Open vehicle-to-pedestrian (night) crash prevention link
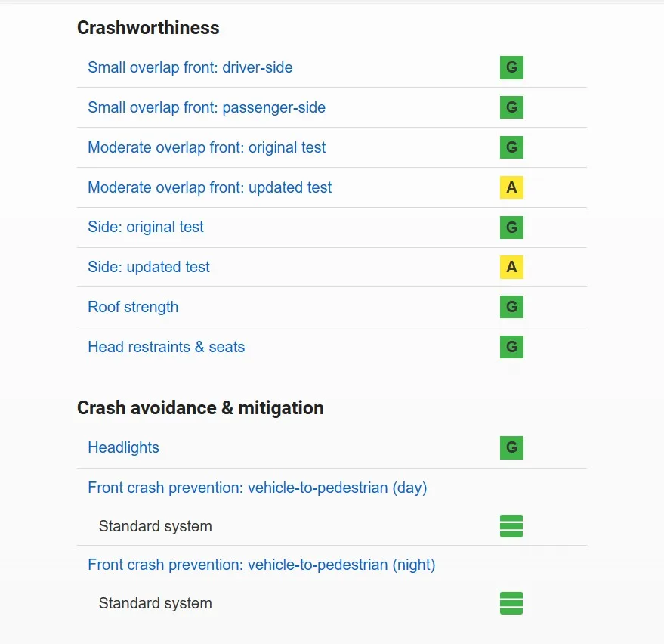Viewport: 664px width, 644px height. [x=261, y=565]
